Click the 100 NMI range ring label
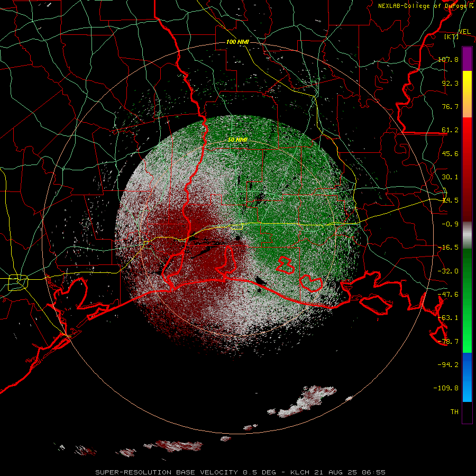The height and width of the screenshot is (476, 476). pos(237,42)
